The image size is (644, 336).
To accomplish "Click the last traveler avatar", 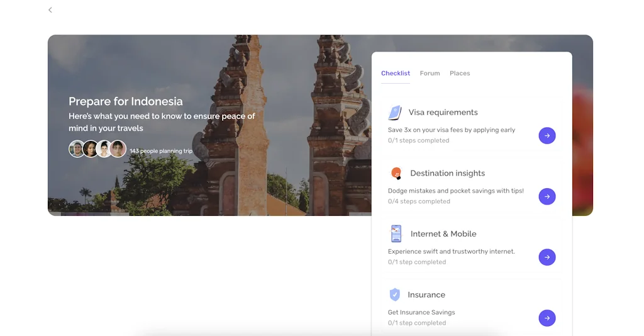I will pos(118,149).
